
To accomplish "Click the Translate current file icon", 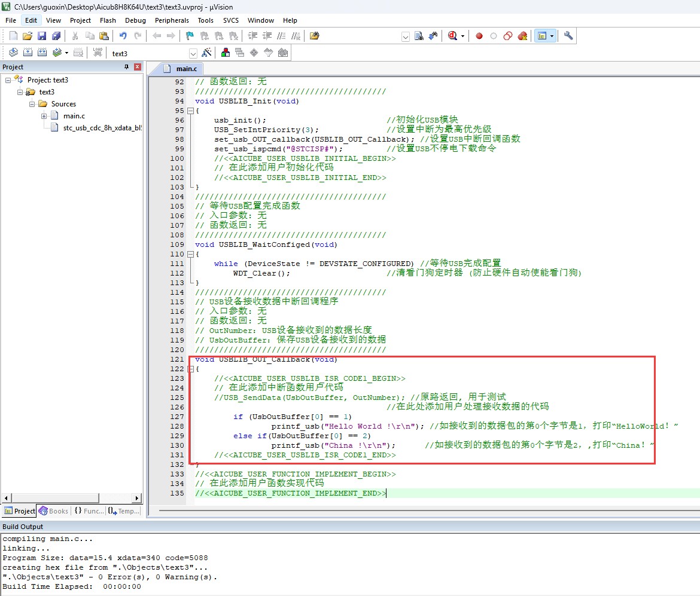I will 13,53.
